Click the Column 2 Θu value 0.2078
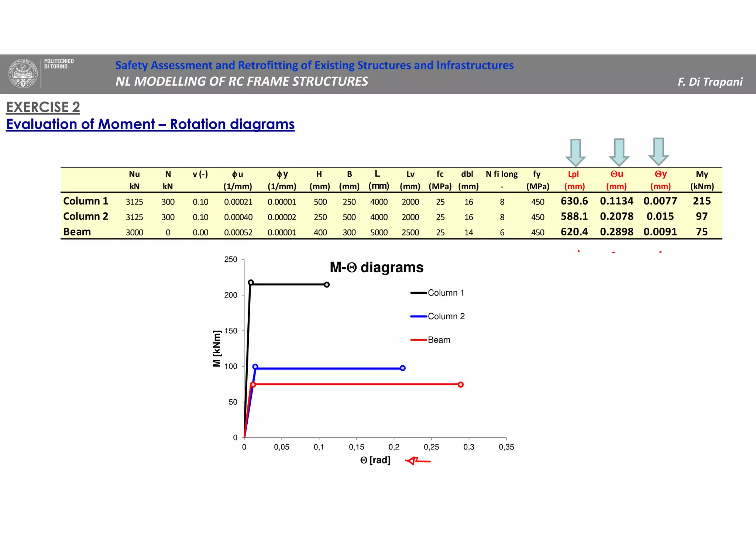This screenshot has height=534, width=756. (x=616, y=216)
